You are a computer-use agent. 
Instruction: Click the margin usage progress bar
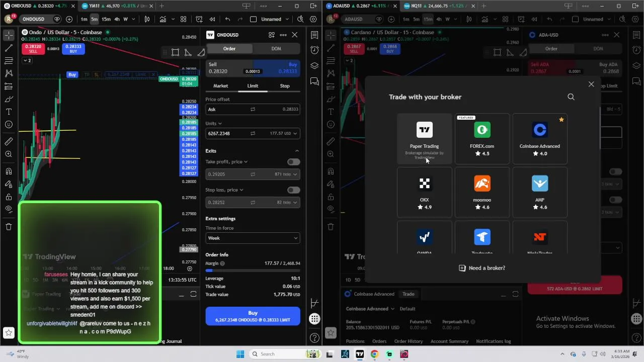tap(253, 270)
